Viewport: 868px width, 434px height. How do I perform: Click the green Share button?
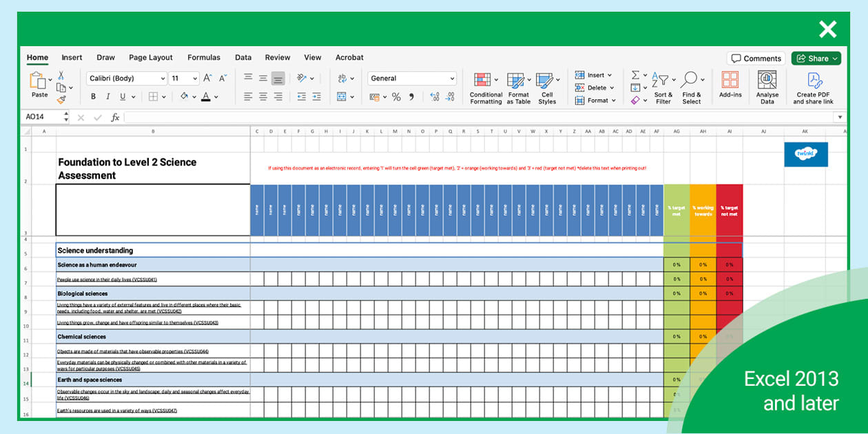(x=816, y=59)
